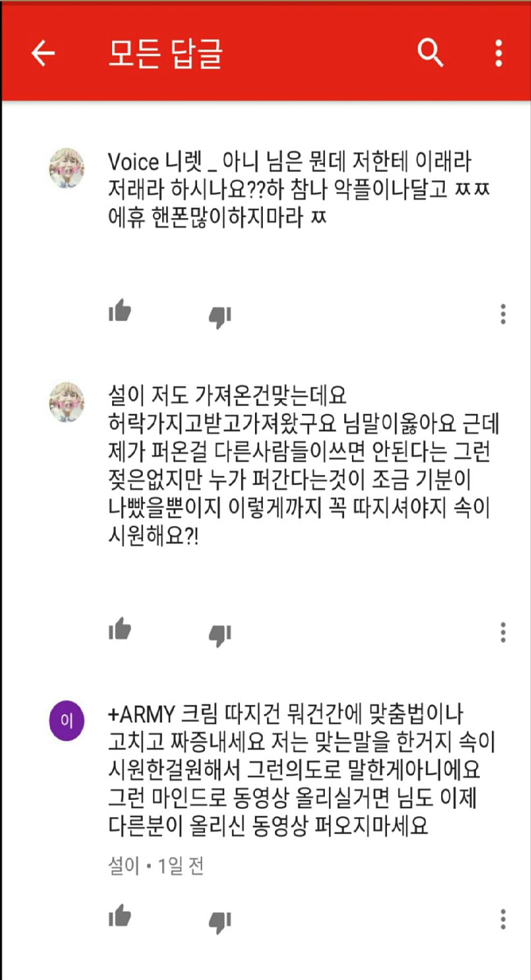531x980 pixels.
Task: Like the Voice 니렛 reply comment
Action: tap(120, 311)
